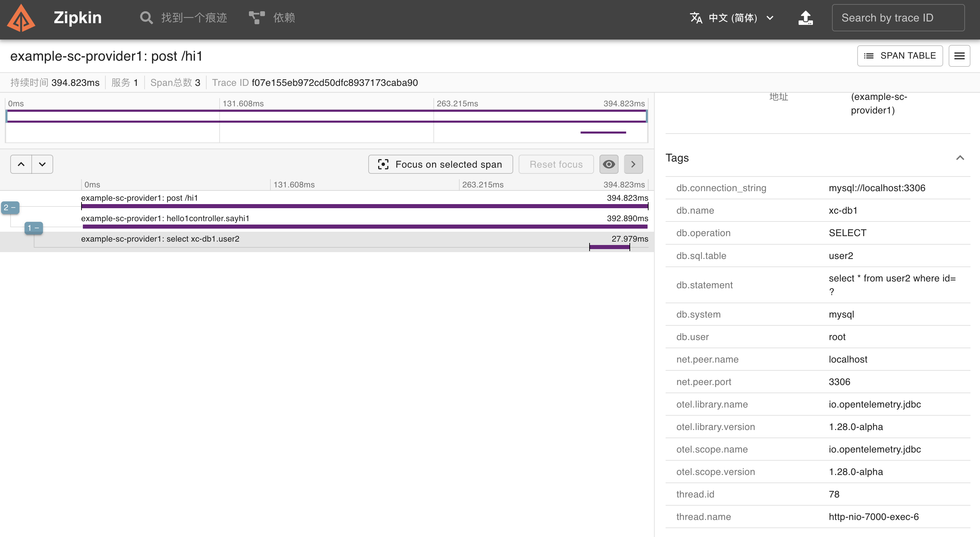Open the 找到一个痕迹 search page
The image size is (980, 537).
(x=184, y=17)
